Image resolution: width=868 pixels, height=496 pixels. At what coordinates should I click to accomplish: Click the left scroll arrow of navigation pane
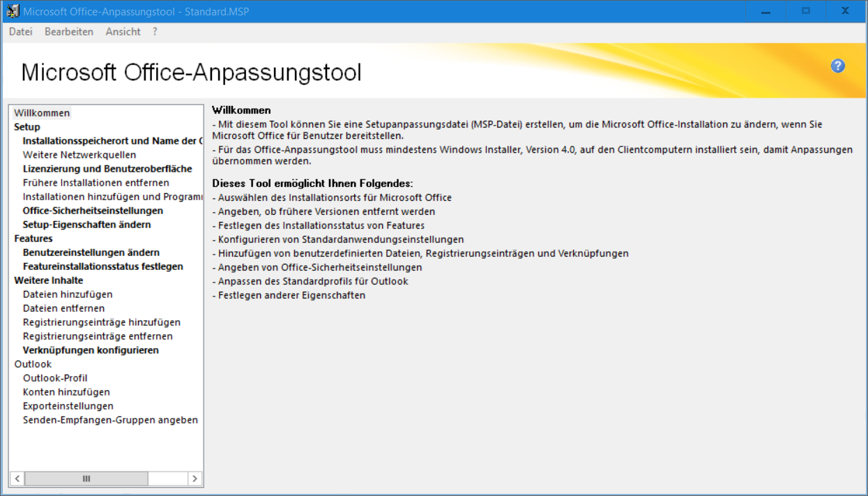17,479
